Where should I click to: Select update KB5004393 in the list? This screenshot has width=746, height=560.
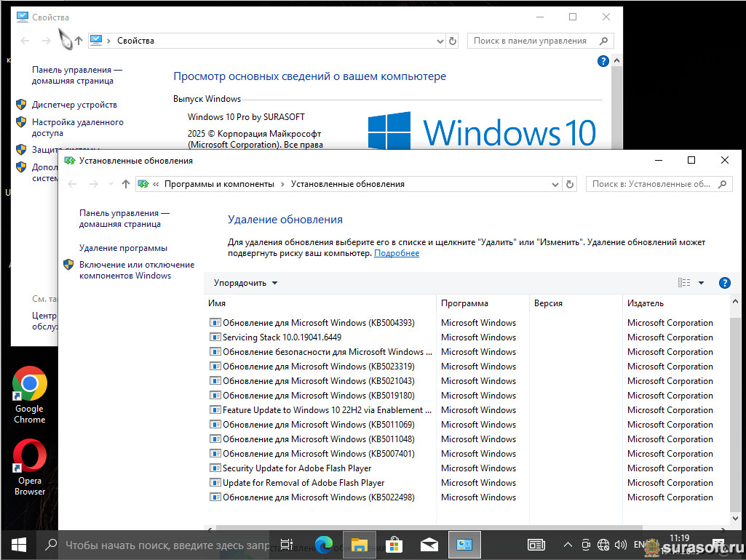(318, 323)
